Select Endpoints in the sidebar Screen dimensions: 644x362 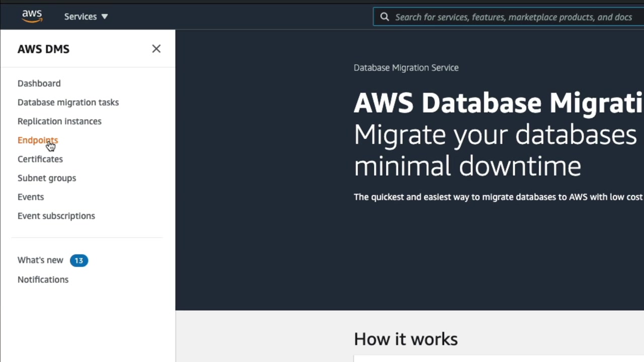point(38,140)
